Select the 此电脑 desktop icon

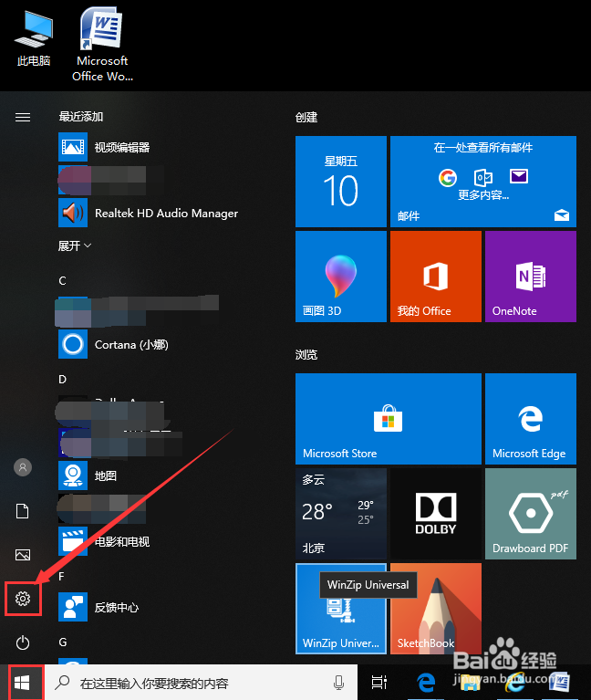click(x=34, y=39)
